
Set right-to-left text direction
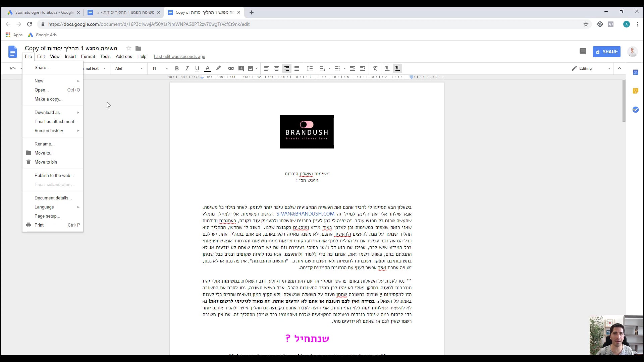click(397, 68)
